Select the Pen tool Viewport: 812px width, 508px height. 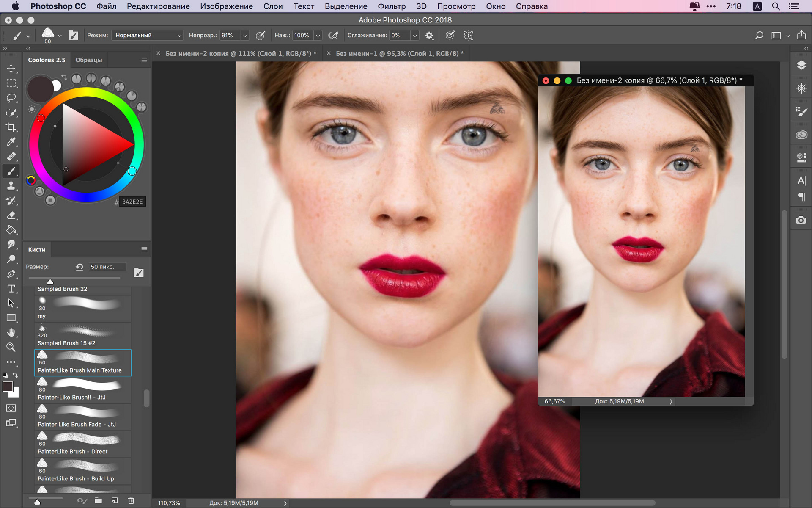click(11, 274)
